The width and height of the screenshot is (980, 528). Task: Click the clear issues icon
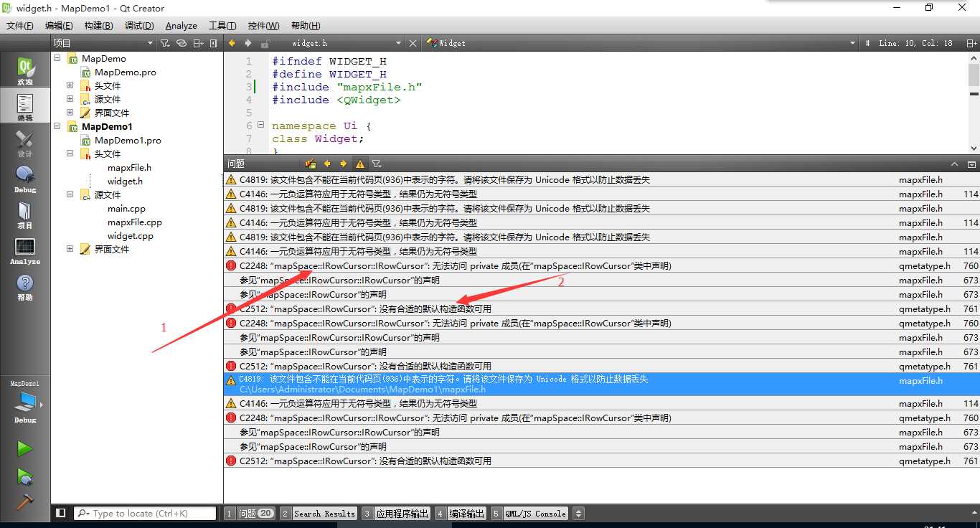[x=310, y=164]
